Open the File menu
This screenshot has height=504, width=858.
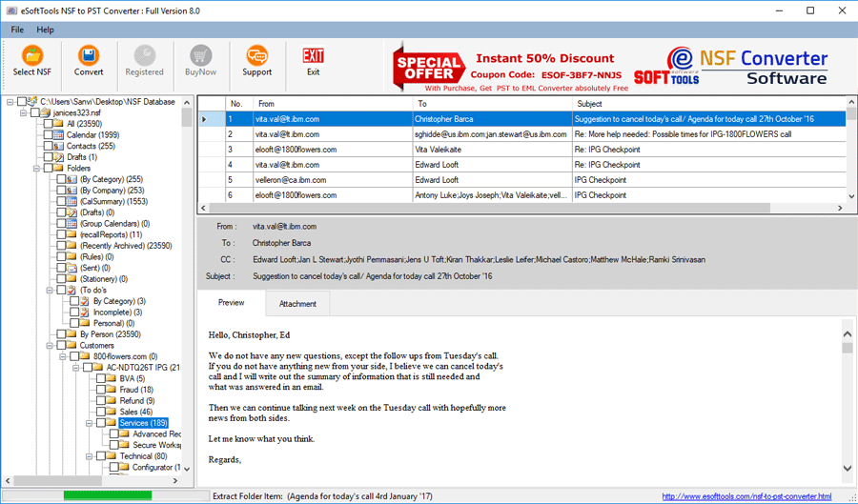[x=17, y=30]
